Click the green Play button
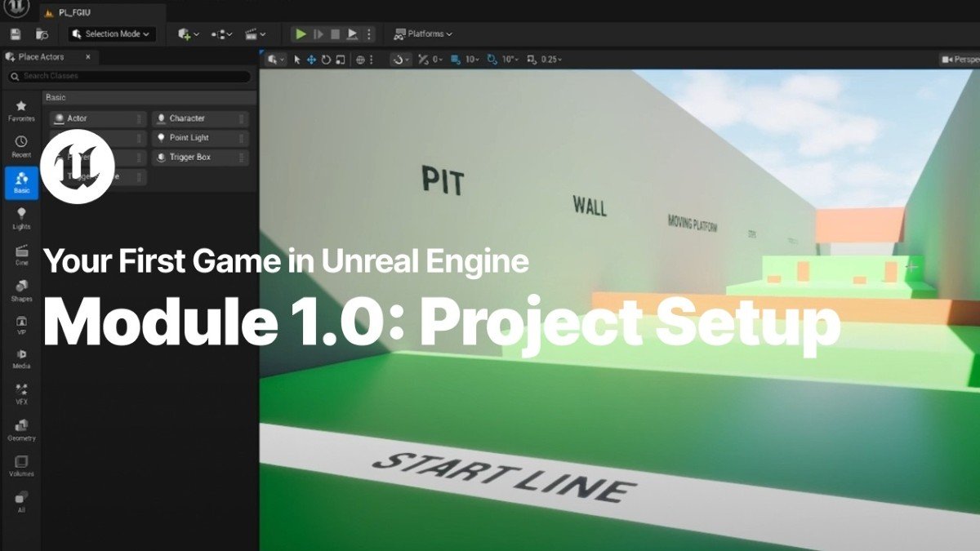 (301, 34)
